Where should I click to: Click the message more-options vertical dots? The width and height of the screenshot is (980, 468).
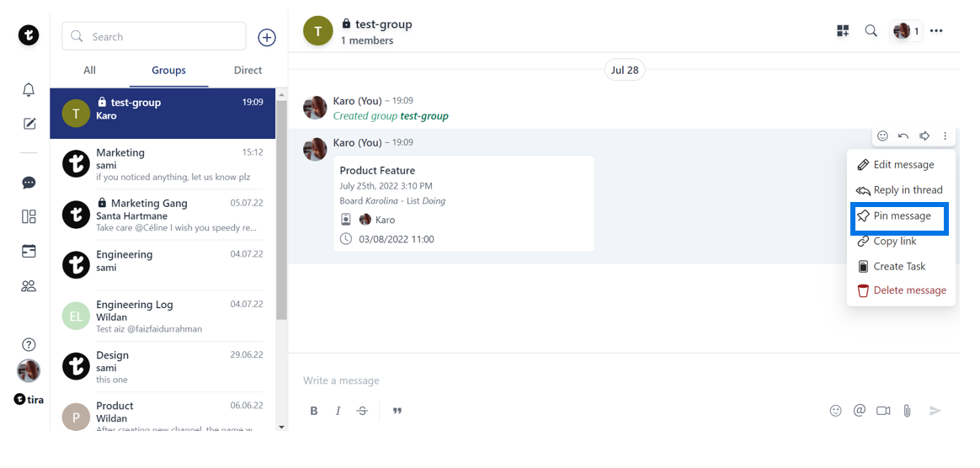945,136
